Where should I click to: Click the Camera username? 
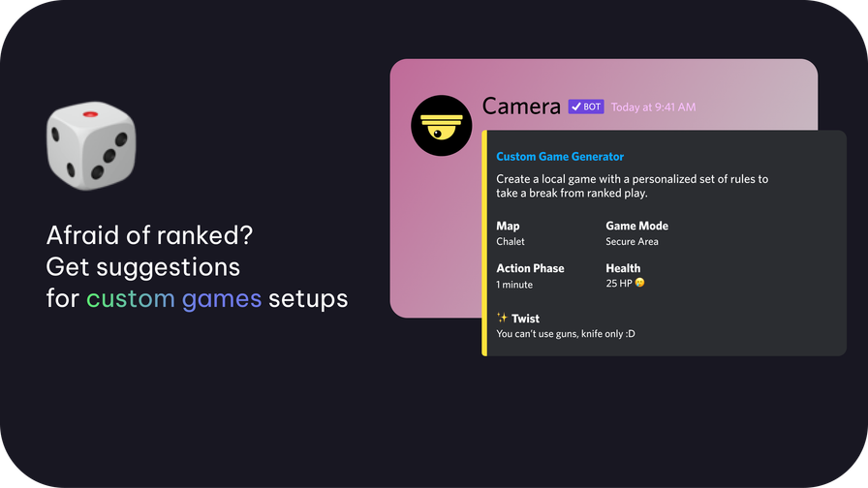click(521, 107)
